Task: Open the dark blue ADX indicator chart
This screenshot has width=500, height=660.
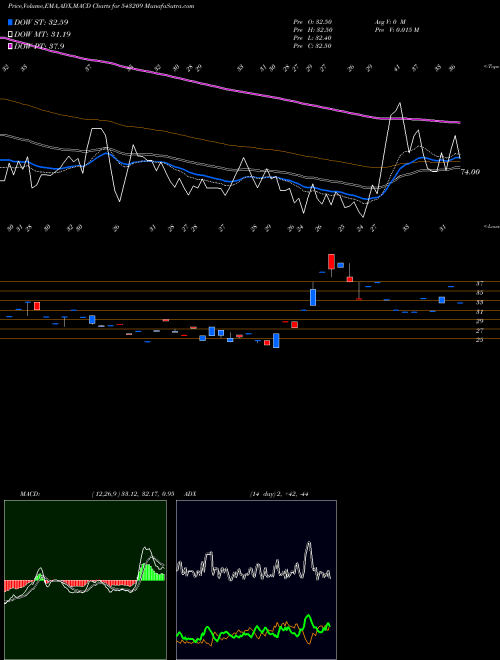Action: tap(256, 580)
